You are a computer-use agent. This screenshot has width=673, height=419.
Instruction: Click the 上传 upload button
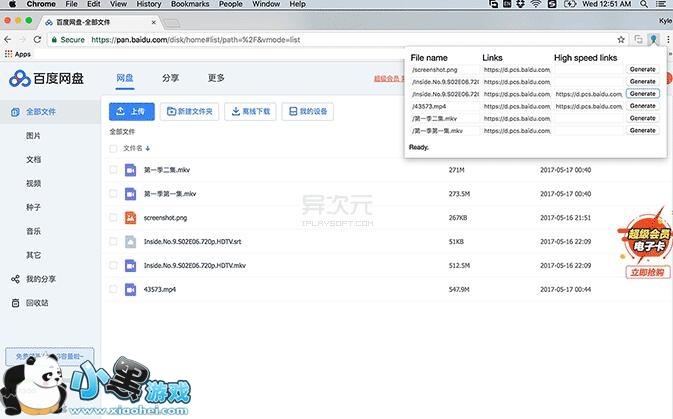coord(130,112)
